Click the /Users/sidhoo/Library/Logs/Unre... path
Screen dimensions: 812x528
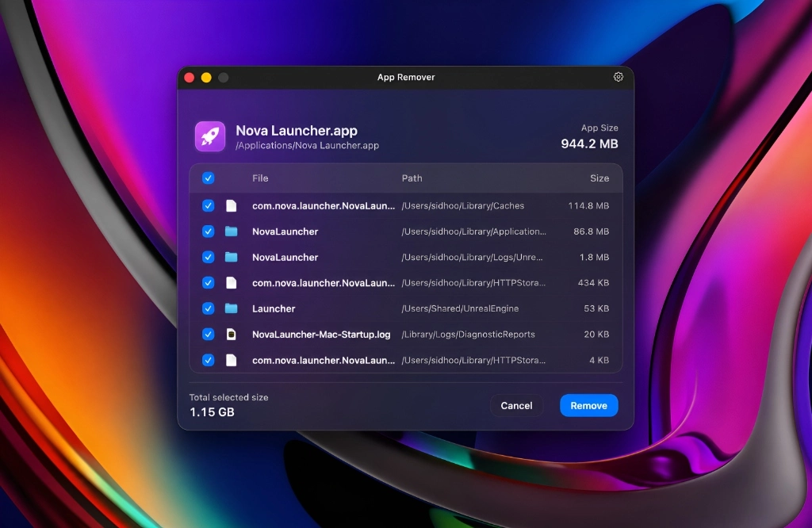(473, 258)
